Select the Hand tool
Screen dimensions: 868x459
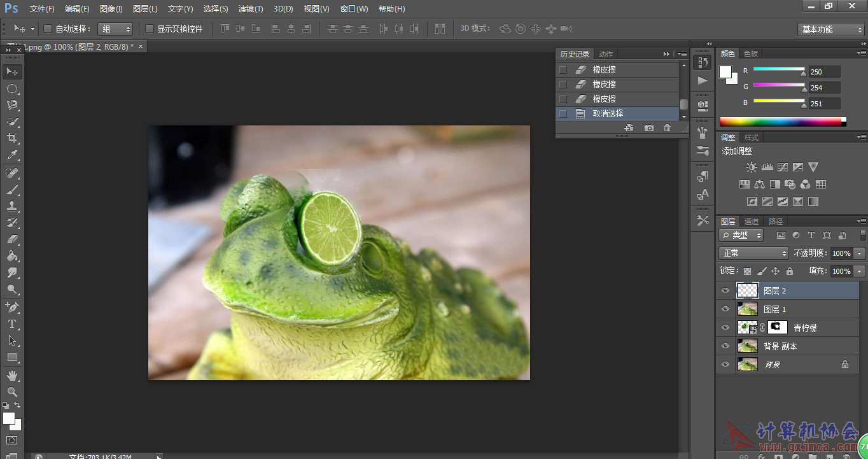click(x=12, y=376)
